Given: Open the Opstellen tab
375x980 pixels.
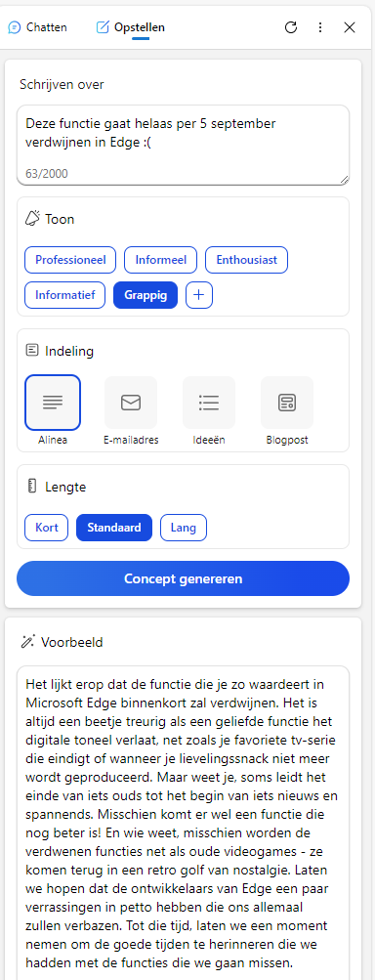Looking at the screenshot, I should (131, 27).
